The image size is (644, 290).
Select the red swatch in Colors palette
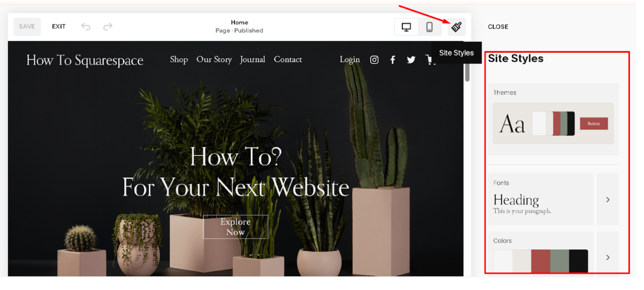(x=541, y=261)
